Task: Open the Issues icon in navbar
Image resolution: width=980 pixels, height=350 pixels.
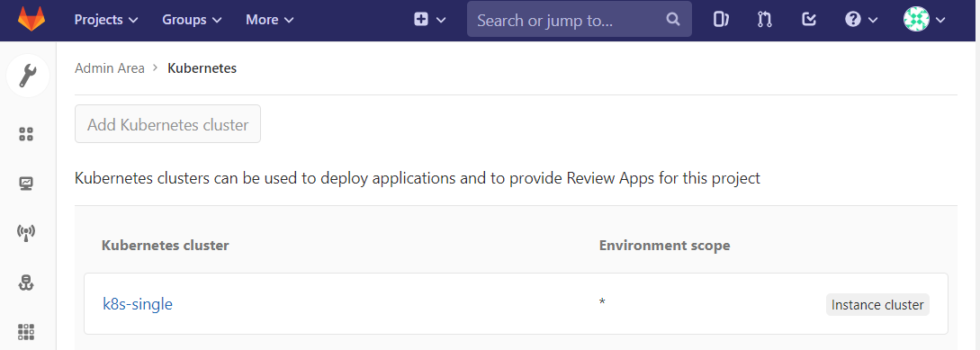Action: click(x=721, y=20)
